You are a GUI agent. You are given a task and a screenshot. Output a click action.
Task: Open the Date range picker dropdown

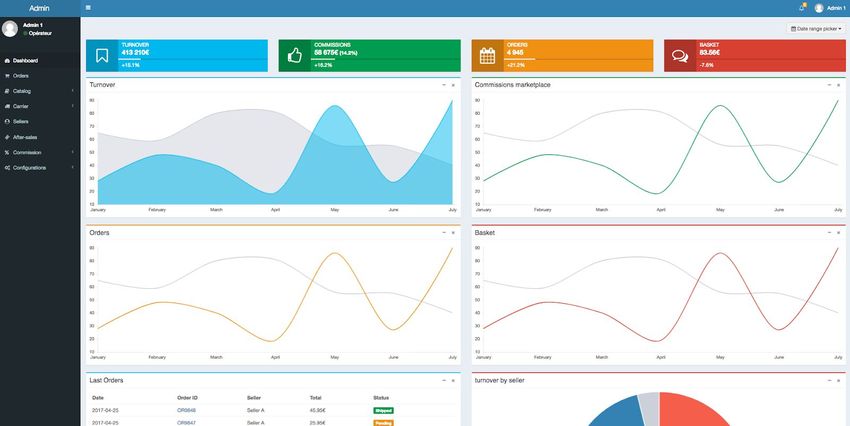click(816, 29)
